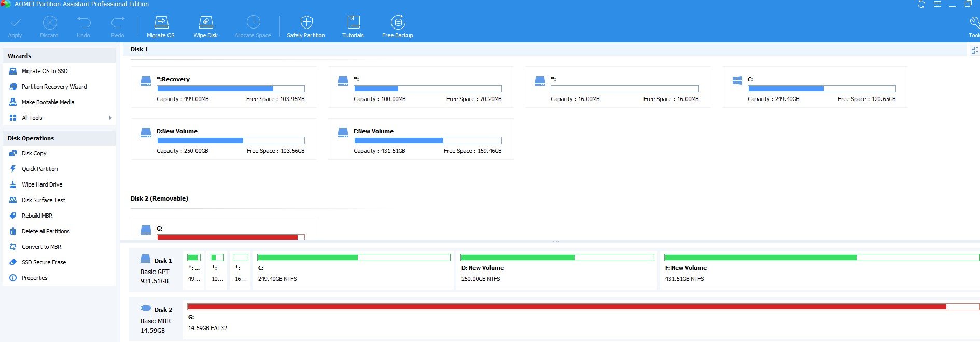Open the Wipe Disk toolbar tool
The image size is (980, 342).
click(206, 27)
